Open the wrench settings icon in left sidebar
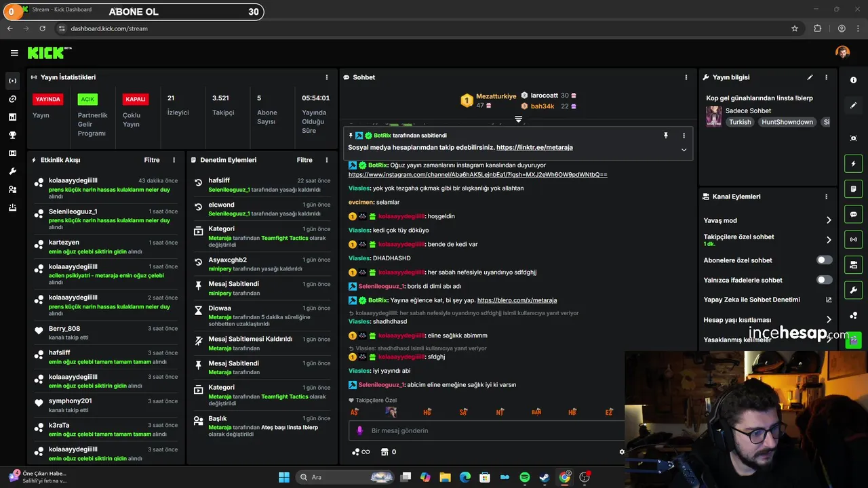Image resolution: width=868 pixels, height=488 pixels. tap(12, 171)
